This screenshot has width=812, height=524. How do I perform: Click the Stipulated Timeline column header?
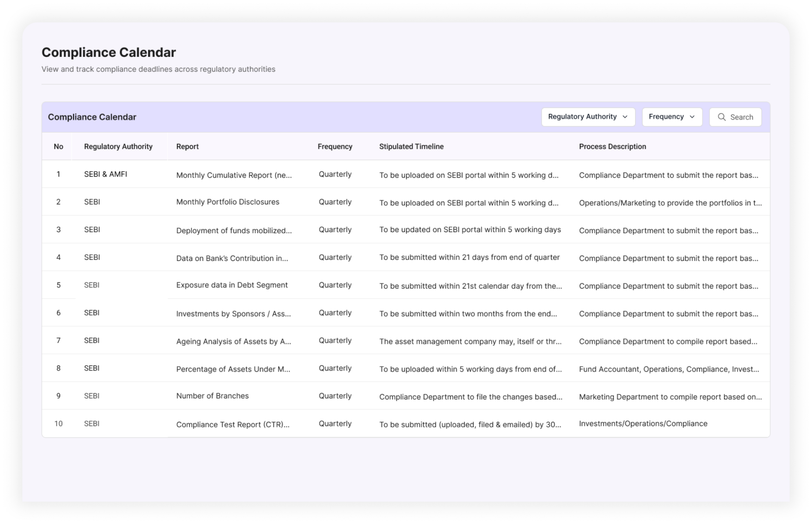pyautogui.click(x=411, y=146)
